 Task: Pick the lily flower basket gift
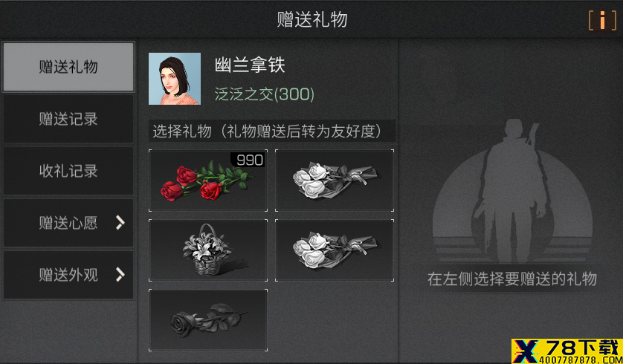tap(208, 250)
